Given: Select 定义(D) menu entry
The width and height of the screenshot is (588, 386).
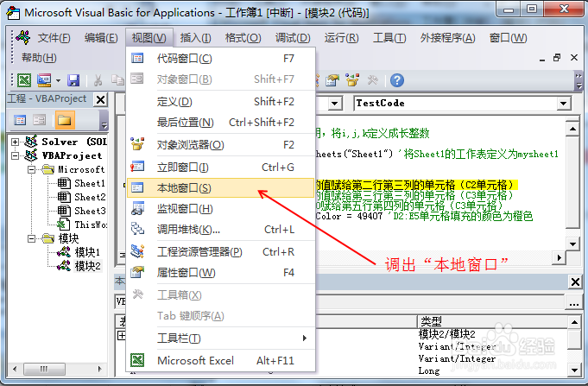Looking at the screenshot, I should [x=220, y=102].
